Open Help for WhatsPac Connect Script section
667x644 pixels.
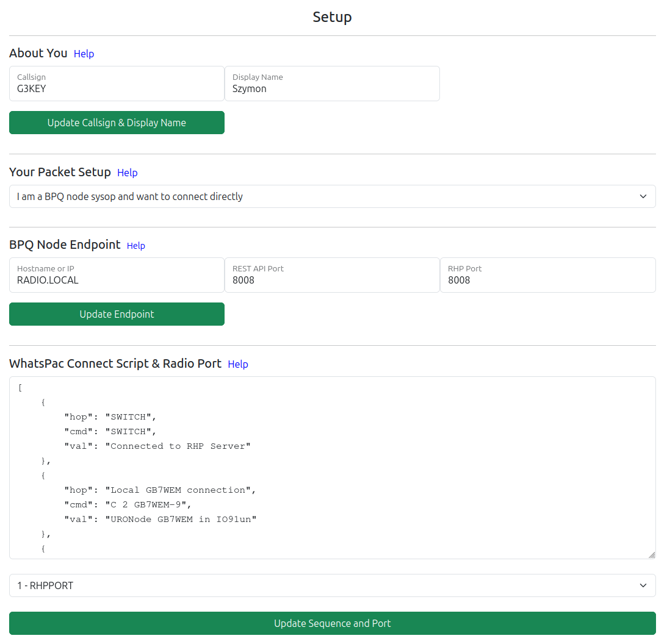[x=237, y=364]
